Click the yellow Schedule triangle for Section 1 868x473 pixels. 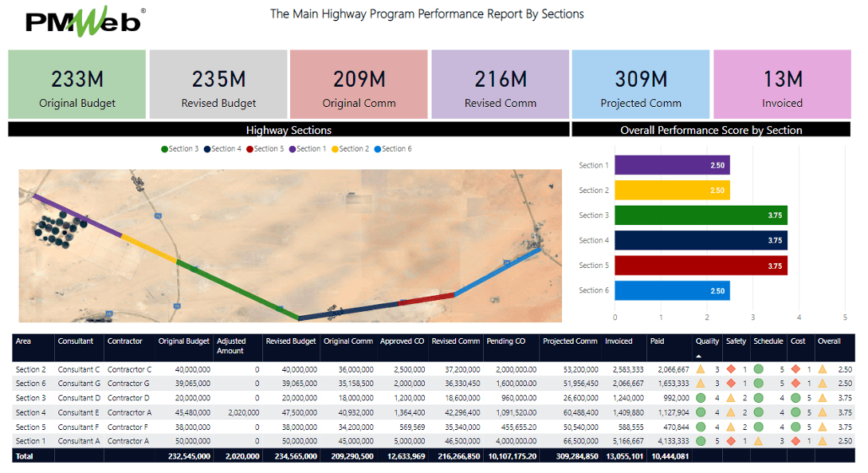[759, 440]
